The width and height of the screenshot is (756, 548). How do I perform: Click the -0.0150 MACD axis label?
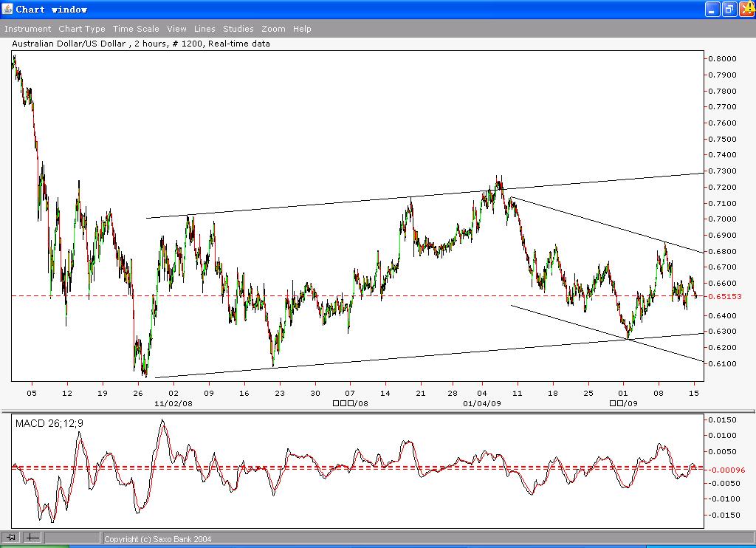[722, 515]
